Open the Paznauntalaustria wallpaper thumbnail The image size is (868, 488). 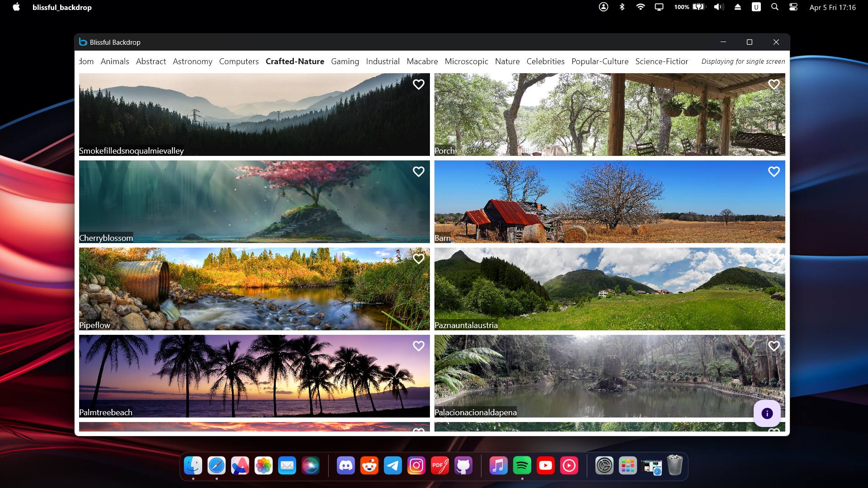[x=609, y=289]
